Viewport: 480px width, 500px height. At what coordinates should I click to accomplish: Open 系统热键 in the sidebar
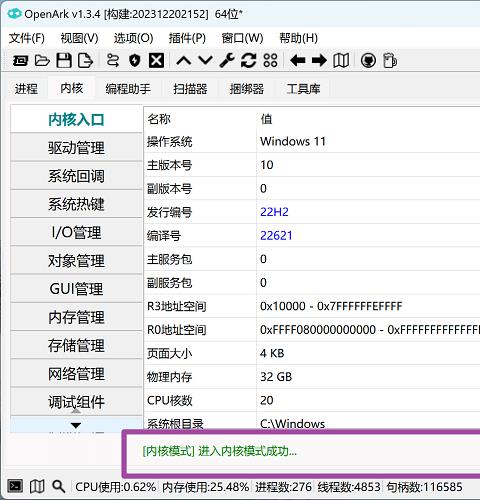76,204
